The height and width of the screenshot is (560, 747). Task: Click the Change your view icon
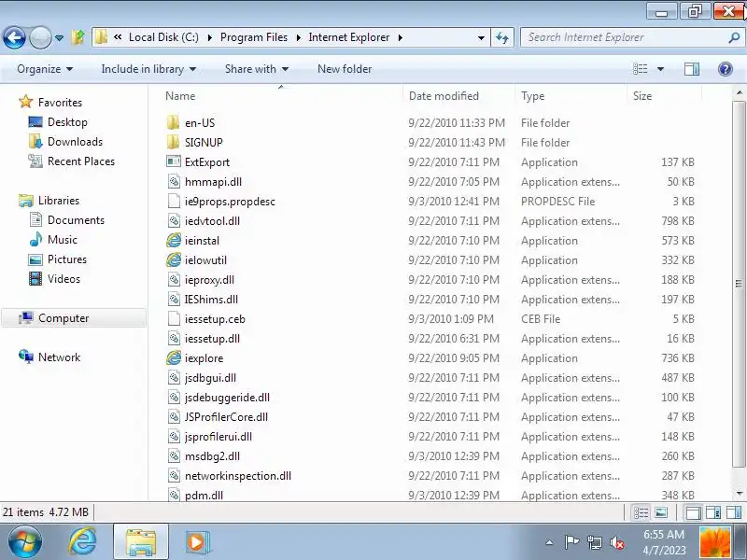tap(640, 69)
